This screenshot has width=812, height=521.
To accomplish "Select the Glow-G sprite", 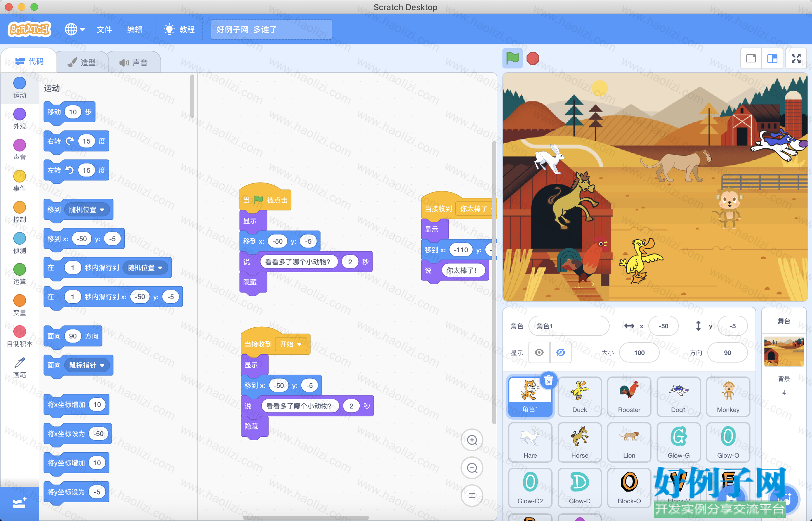I will (678, 442).
